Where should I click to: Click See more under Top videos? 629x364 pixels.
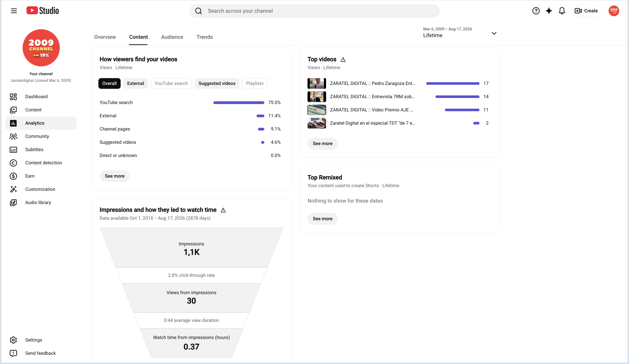point(322,143)
